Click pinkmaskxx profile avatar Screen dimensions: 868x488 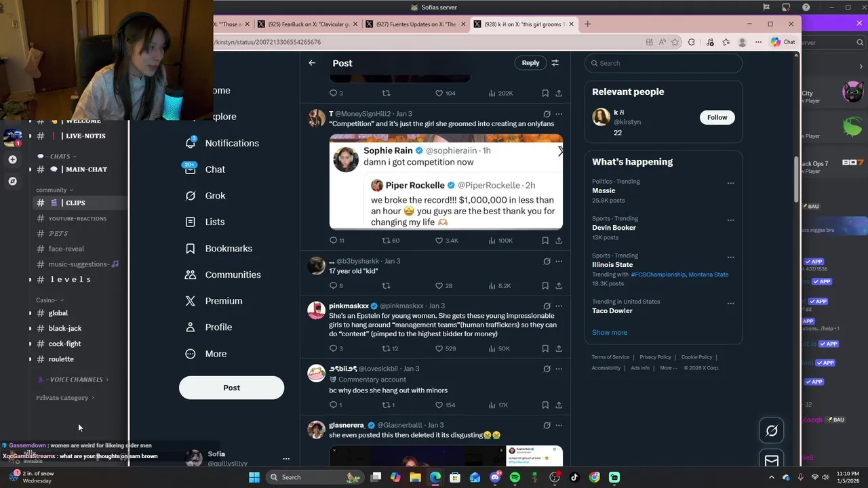(317, 310)
